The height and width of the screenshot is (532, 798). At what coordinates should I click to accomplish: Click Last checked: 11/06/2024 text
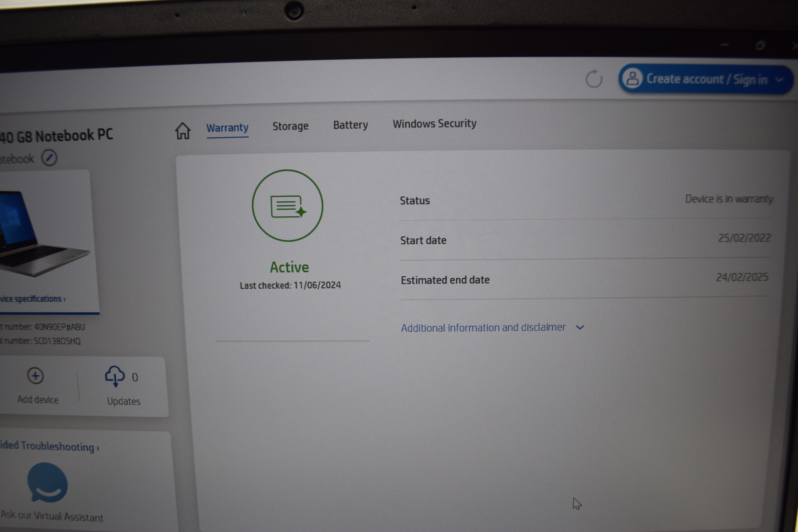(291, 285)
